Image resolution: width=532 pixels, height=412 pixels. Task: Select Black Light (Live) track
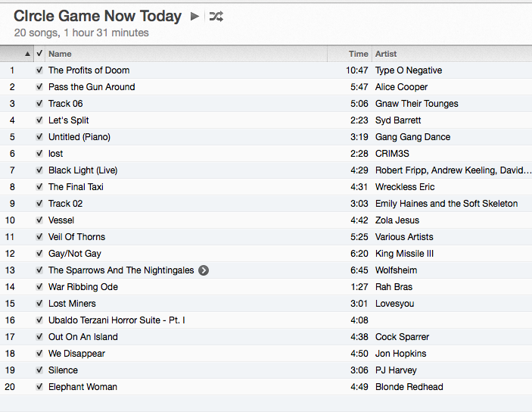(82, 170)
